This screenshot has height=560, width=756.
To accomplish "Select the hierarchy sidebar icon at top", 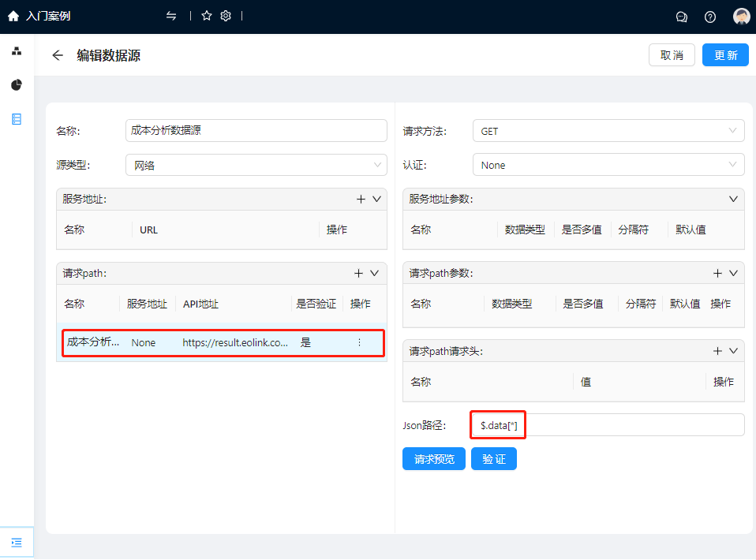I will pos(17,51).
